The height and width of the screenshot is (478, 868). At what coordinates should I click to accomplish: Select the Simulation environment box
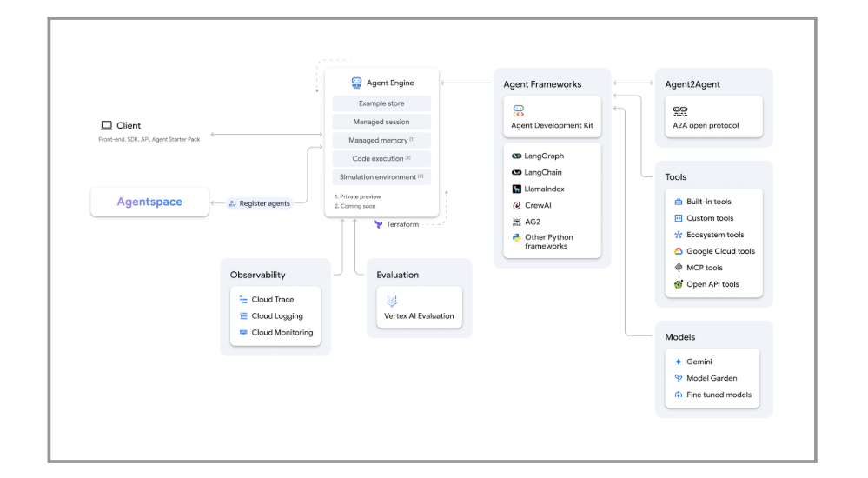click(381, 177)
